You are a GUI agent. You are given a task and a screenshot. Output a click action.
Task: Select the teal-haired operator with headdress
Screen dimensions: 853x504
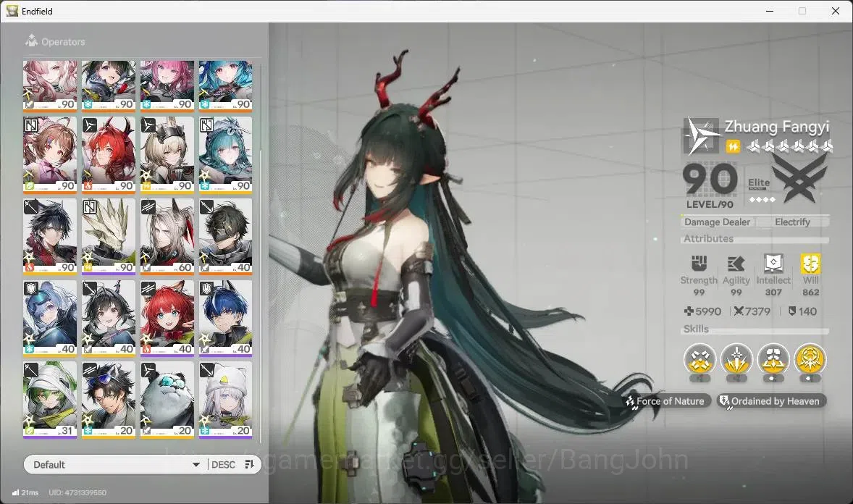(226, 154)
